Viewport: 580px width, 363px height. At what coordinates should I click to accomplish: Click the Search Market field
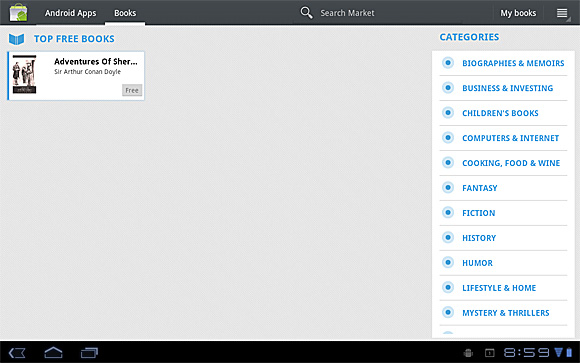tap(347, 13)
